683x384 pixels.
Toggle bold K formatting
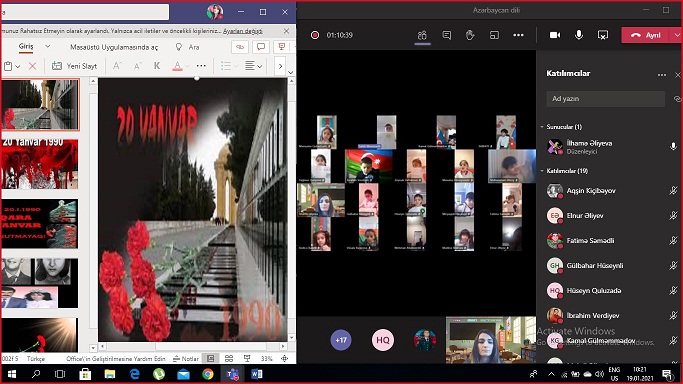click(157, 66)
